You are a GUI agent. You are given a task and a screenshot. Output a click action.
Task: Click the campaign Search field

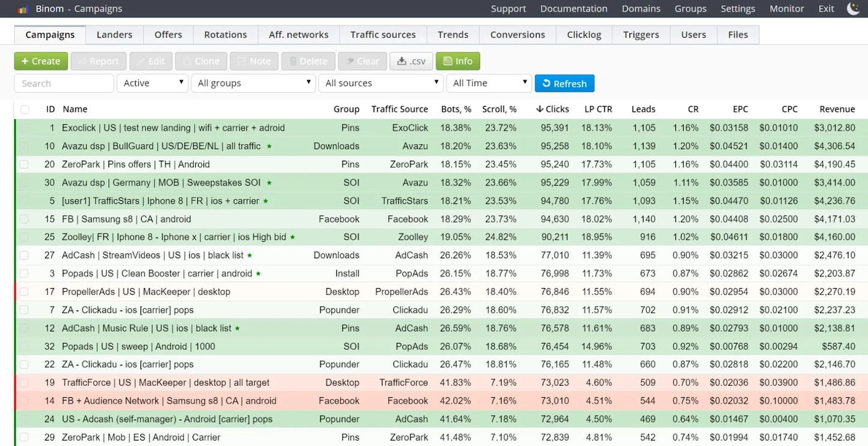[64, 84]
